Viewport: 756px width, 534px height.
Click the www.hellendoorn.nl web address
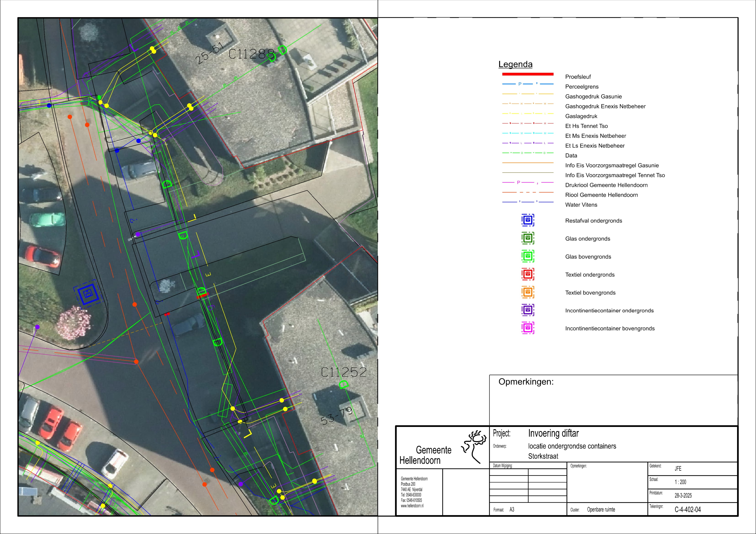coord(412,506)
